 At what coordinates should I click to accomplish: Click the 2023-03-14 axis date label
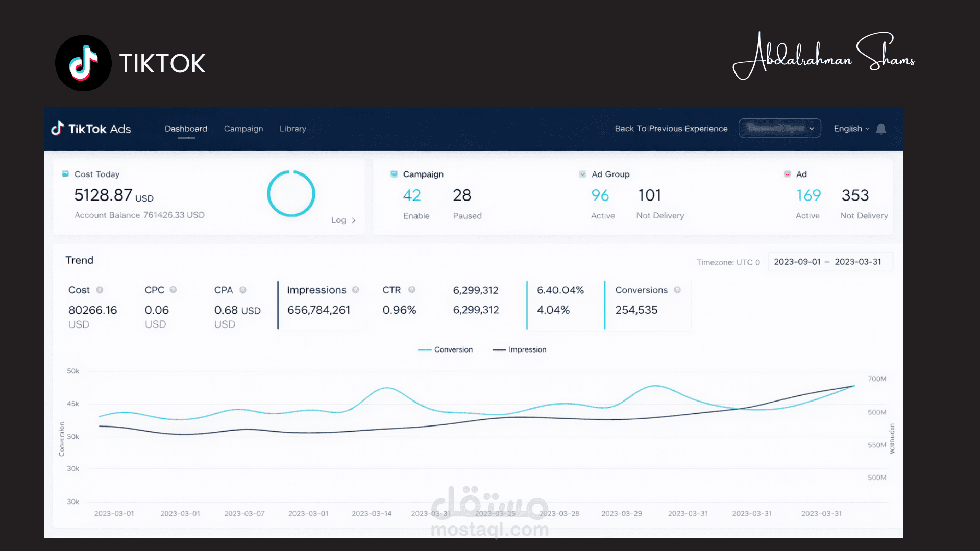pyautogui.click(x=372, y=514)
